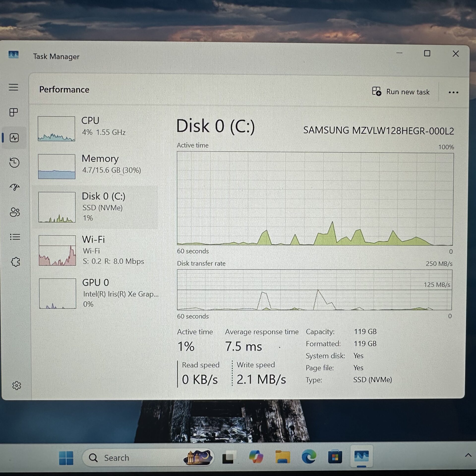Click the Windows Start button
This screenshot has height=476, width=476.
coord(66,458)
